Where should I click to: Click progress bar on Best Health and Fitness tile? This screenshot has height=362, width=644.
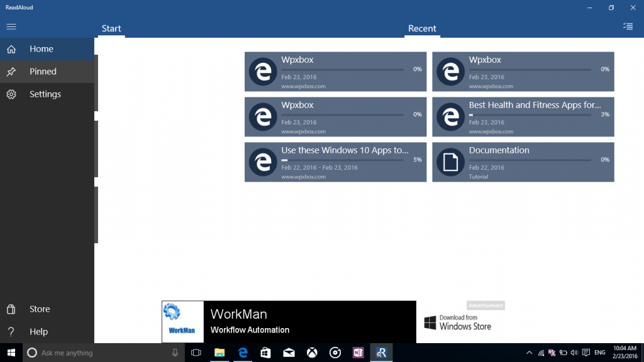coord(530,115)
